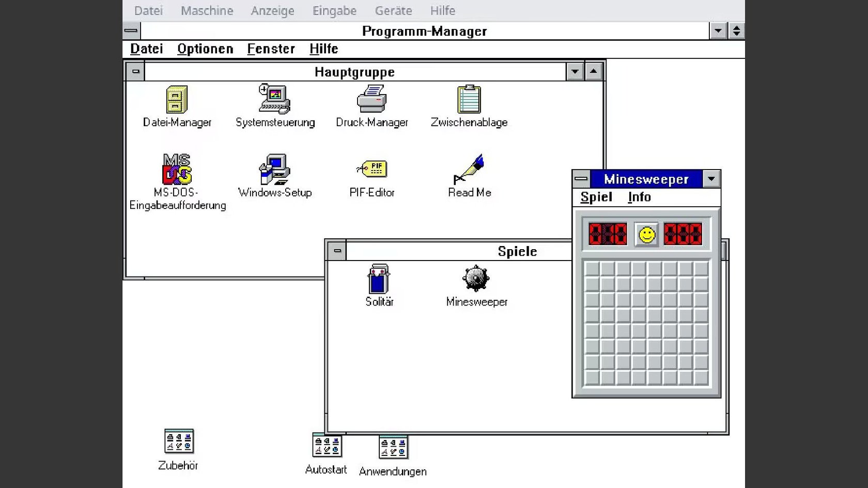Launch Systemsteuerung from Hauptgruppe

pyautogui.click(x=275, y=99)
